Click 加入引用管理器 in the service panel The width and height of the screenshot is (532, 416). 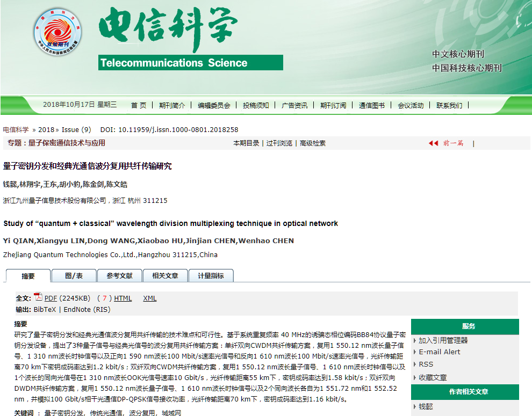click(x=443, y=340)
